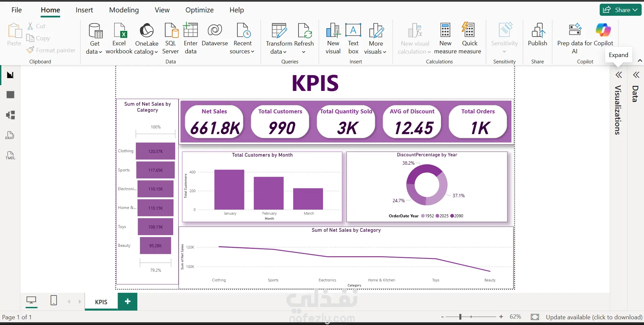Select the AVG of Discount card

coord(412,121)
